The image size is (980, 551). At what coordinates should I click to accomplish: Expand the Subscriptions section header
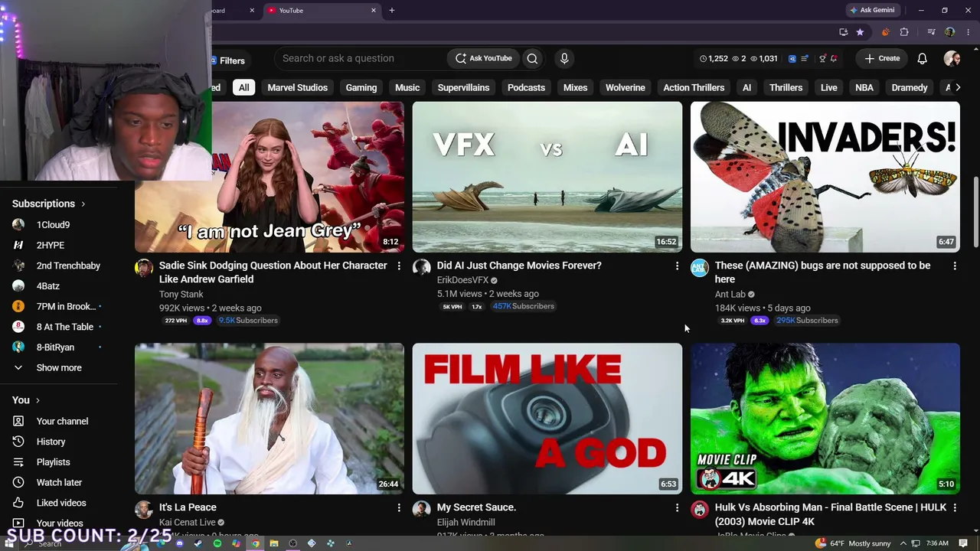(49, 204)
